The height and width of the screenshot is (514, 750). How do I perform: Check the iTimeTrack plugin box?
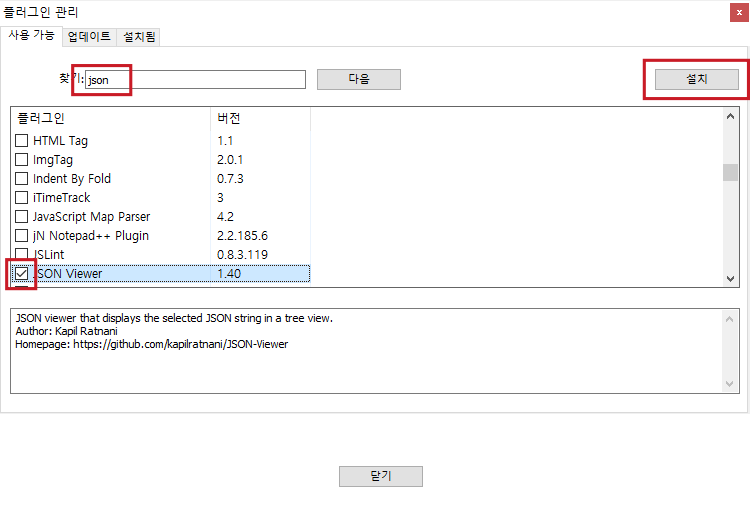tap(22, 197)
